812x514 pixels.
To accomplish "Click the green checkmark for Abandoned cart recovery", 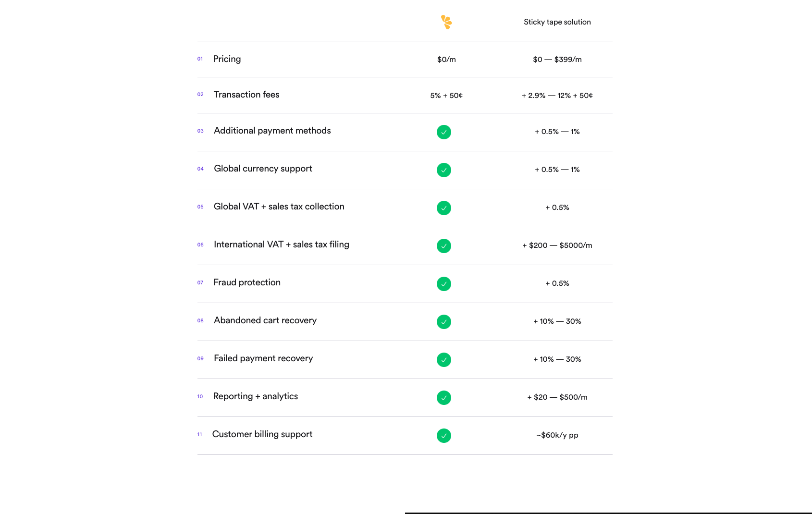I will (444, 322).
